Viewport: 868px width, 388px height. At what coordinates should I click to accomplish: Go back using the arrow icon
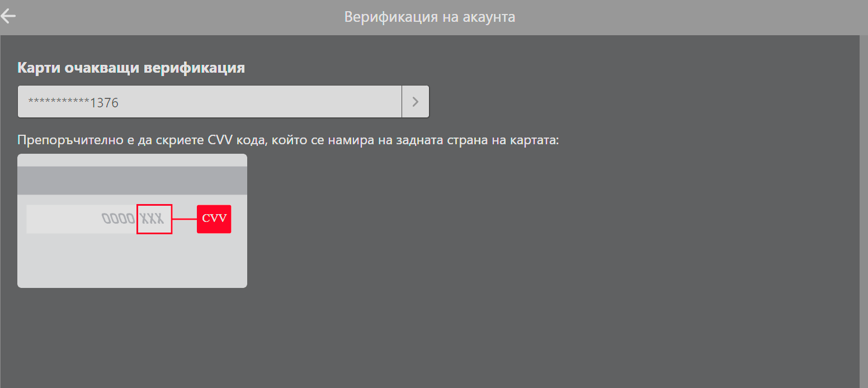coord(8,16)
